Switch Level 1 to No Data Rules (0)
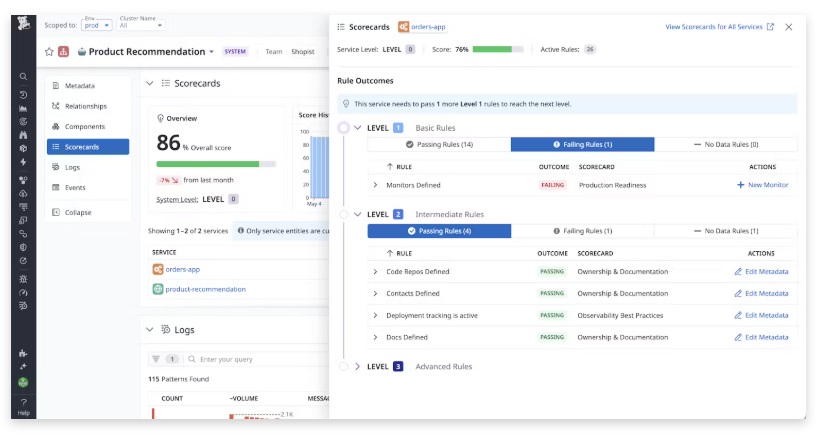Image resolution: width=821 pixels, height=439 pixels. [x=726, y=145]
